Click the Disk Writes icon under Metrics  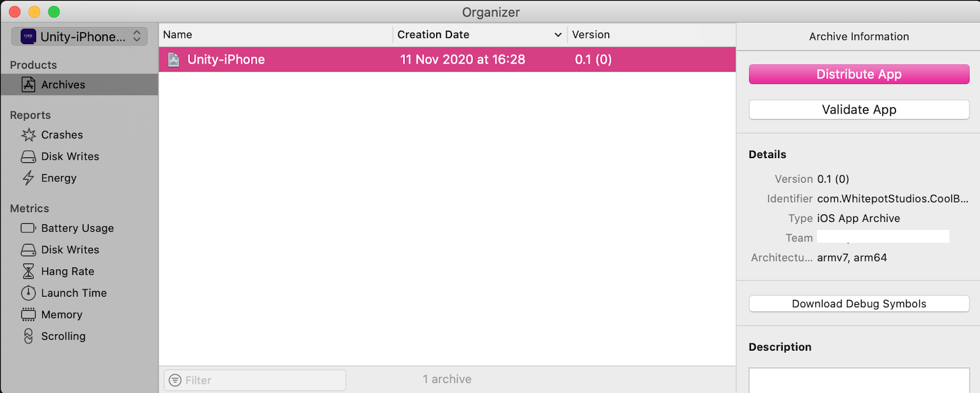[29, 250]
